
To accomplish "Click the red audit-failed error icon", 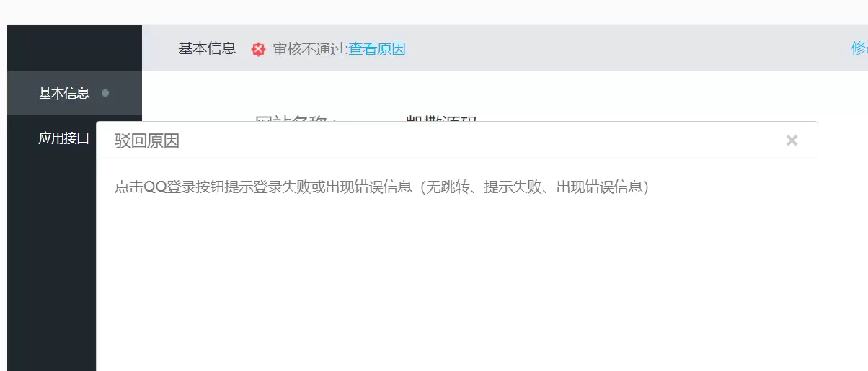I will [258, 49].
